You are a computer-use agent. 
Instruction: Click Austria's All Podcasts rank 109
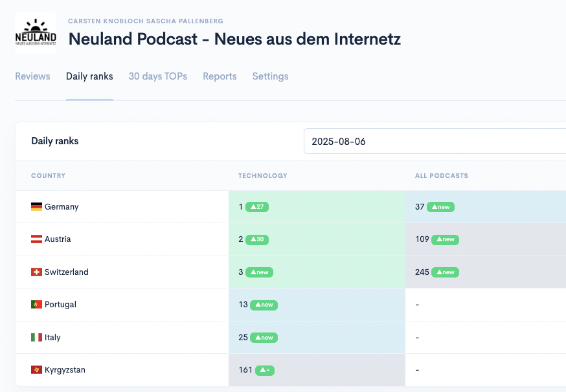[422, 239]
